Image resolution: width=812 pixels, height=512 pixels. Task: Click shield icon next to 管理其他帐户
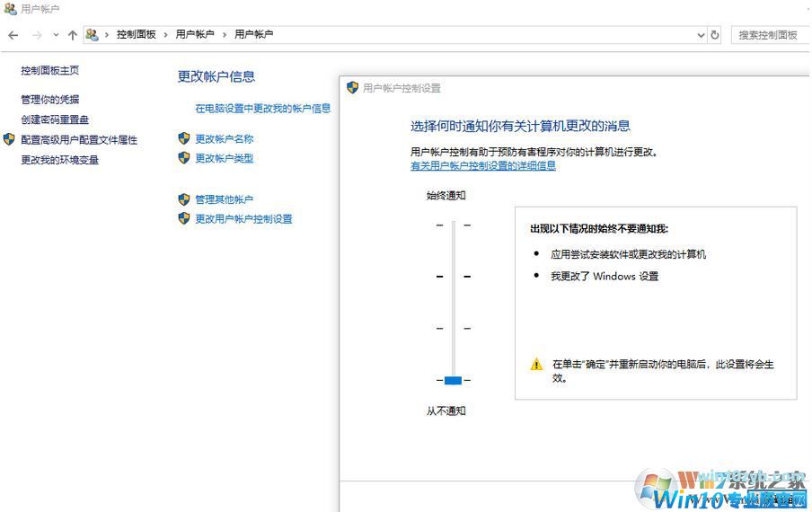click(184, 199)
